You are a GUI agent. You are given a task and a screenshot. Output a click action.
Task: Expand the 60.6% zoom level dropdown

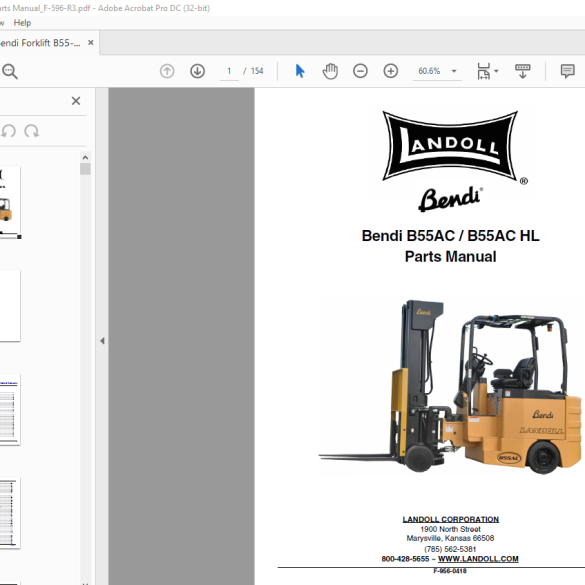point(454,71)
